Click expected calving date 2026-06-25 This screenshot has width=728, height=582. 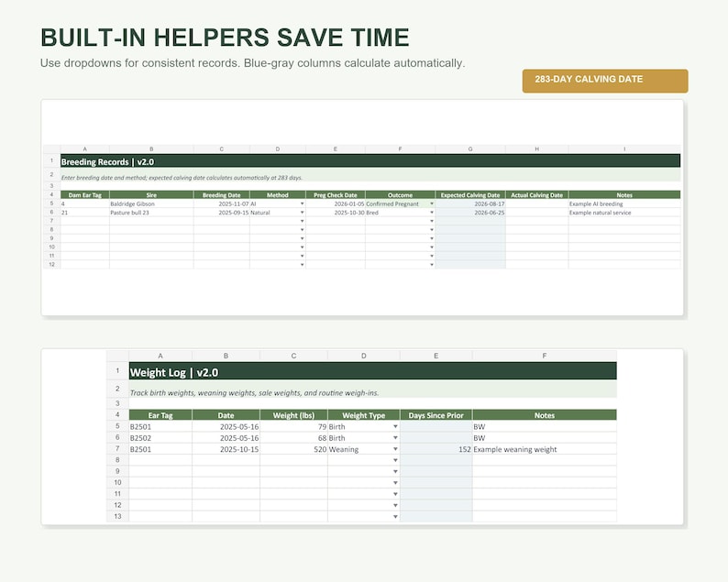coord(470,213)
